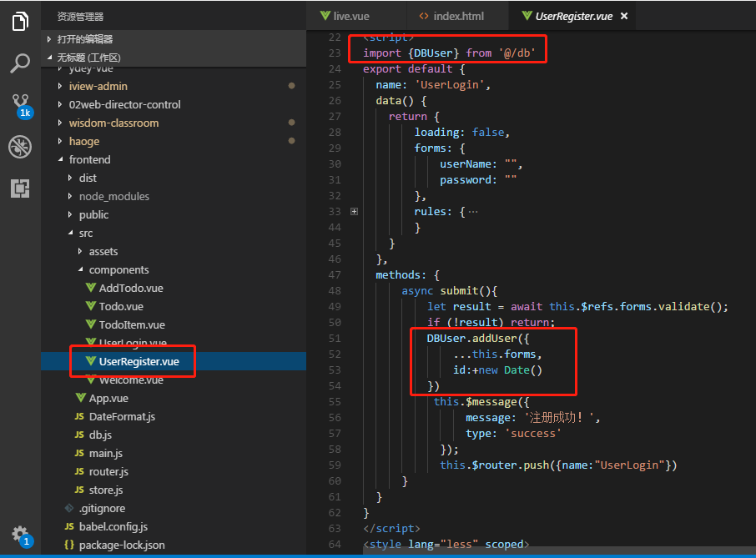The width and height of the screenshot is (756, 558).
Task: Open AddTodo.vue in the file tree
Action: coord(130,288)
